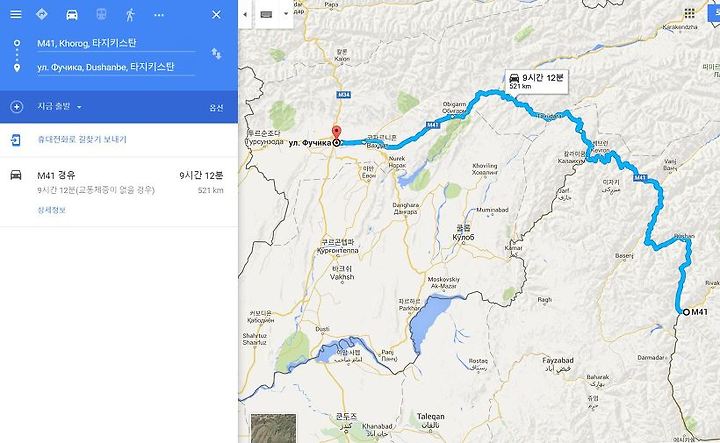Close the directions panel
The height and width of the screenshot is (443, 720).
point(216,15)
